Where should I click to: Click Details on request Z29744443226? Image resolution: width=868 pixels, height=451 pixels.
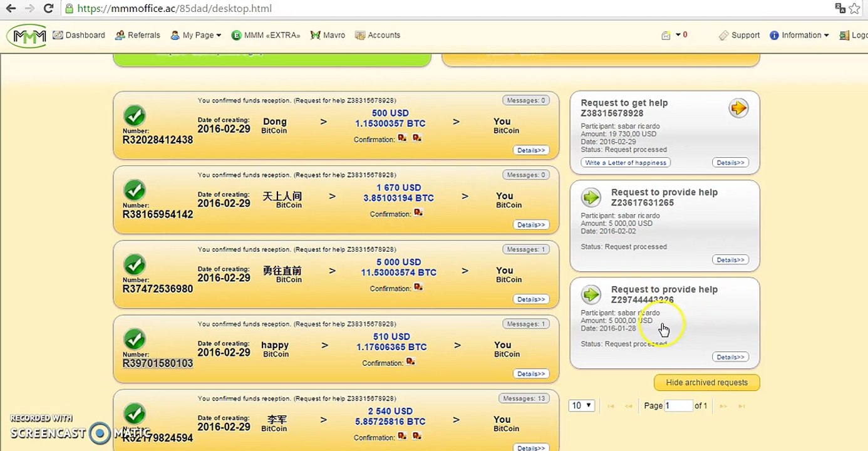coord(730,357)
